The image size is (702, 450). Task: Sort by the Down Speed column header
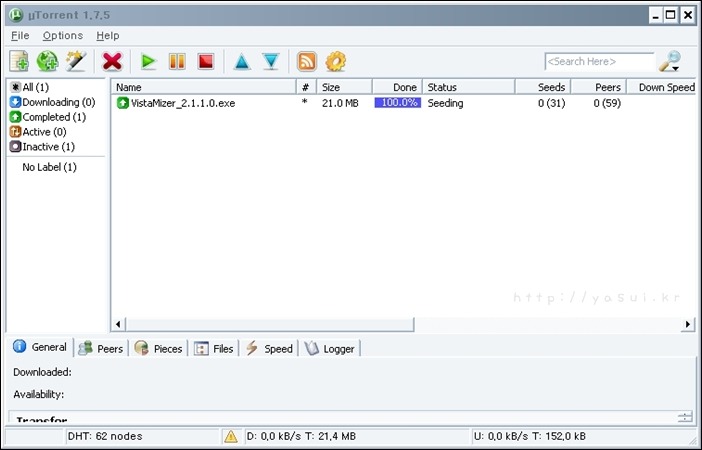pos(661,87)
